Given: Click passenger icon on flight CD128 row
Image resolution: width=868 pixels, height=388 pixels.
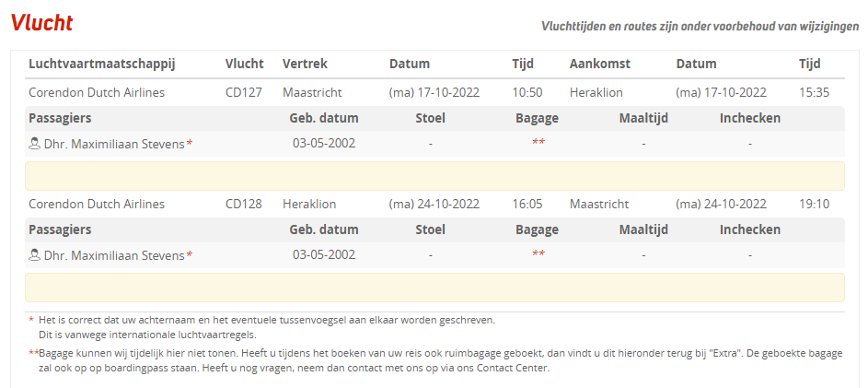Looking at the screenshot, I should tap(35, 255).
